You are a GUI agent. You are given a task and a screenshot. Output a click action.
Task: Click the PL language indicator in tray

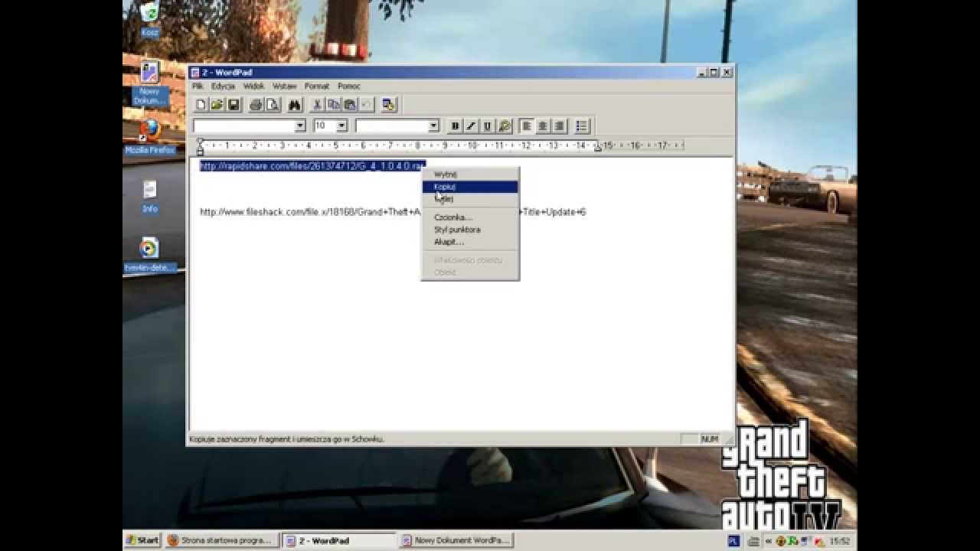pos(733,540)
